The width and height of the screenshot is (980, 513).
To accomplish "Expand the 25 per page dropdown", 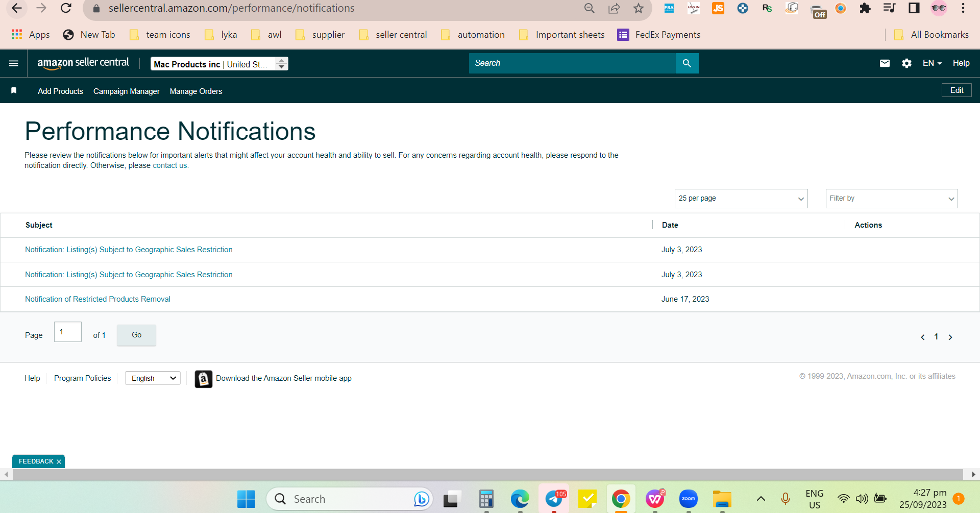I will pos(741,199).
